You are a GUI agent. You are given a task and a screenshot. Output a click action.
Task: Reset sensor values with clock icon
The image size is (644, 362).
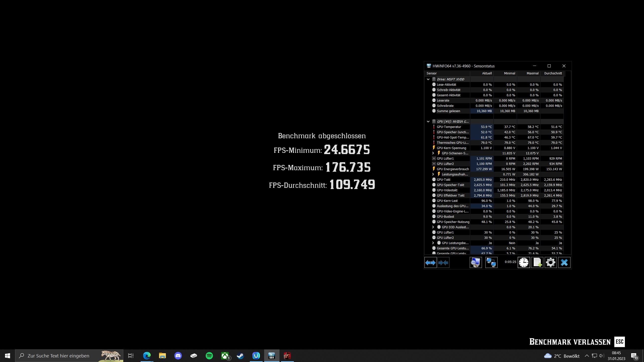[524, 263]
